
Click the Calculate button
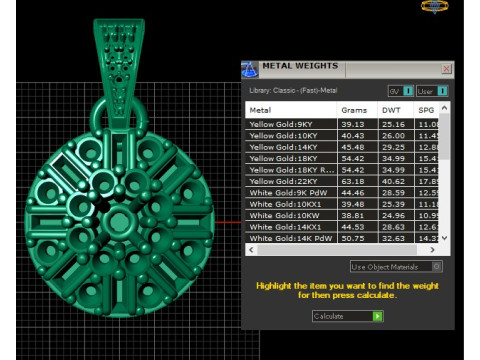[348, 316]
